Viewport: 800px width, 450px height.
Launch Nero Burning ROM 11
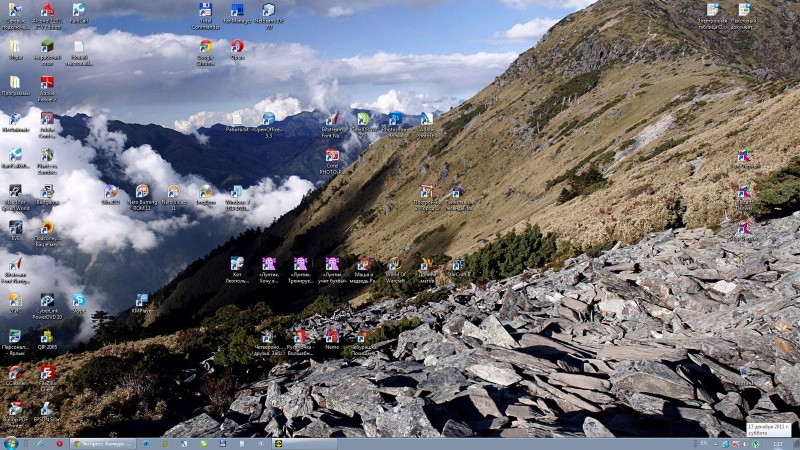[142, 191]
